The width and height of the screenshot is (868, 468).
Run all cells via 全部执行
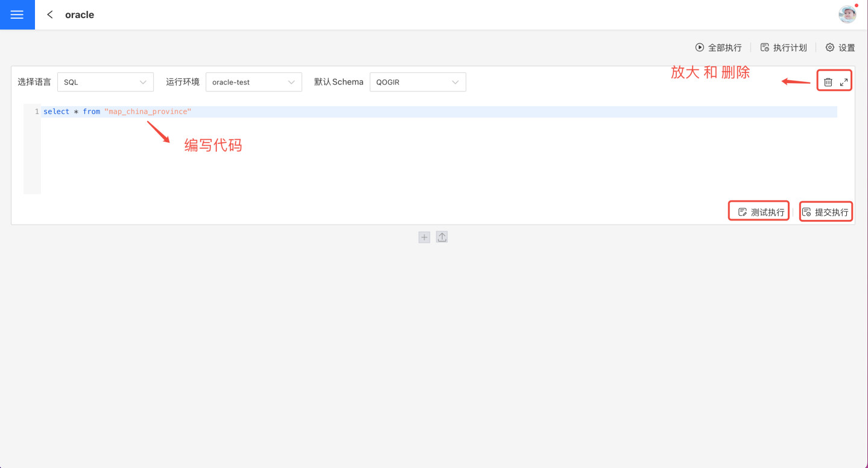pos(719,48)
